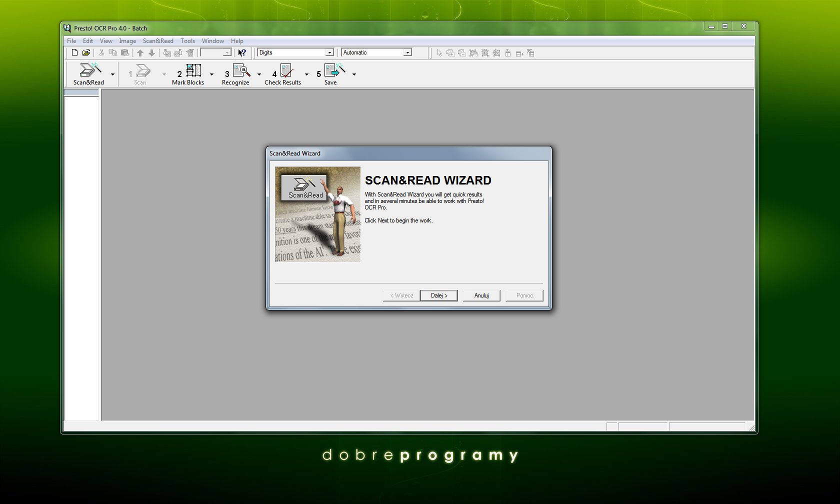Click the context help arrow-question icon
840x504 pixels.
242,52
